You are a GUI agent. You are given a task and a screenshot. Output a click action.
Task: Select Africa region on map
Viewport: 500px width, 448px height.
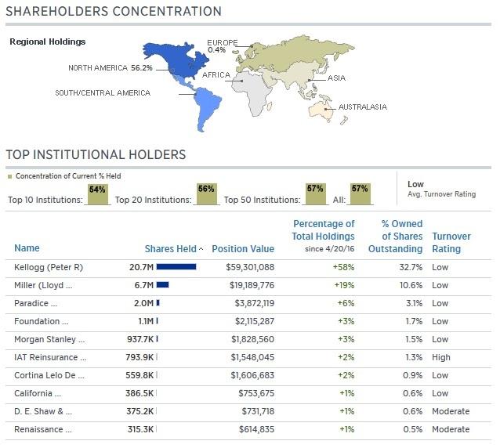[x=252, y=92]
